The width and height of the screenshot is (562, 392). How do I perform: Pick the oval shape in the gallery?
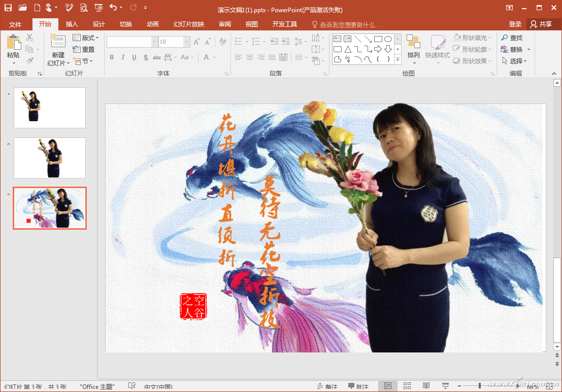tap(388, 39)
